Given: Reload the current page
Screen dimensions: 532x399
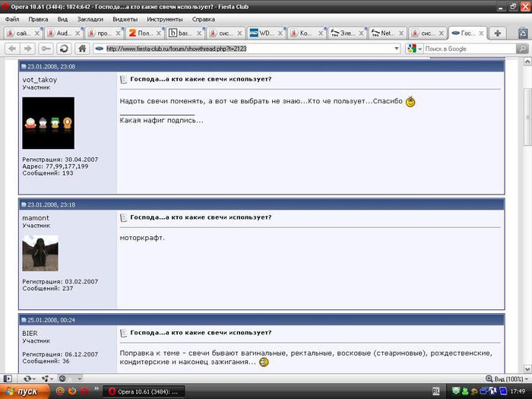Looking at the screenshot, I should click(x=64, y=49).
